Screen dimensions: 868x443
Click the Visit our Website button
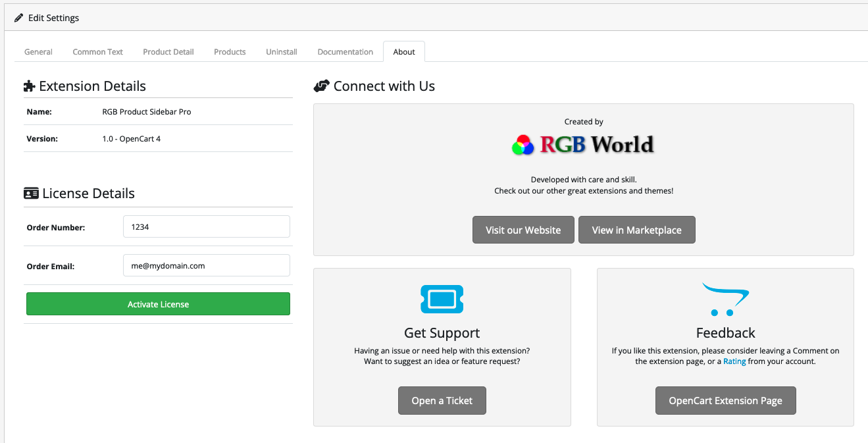523,230
